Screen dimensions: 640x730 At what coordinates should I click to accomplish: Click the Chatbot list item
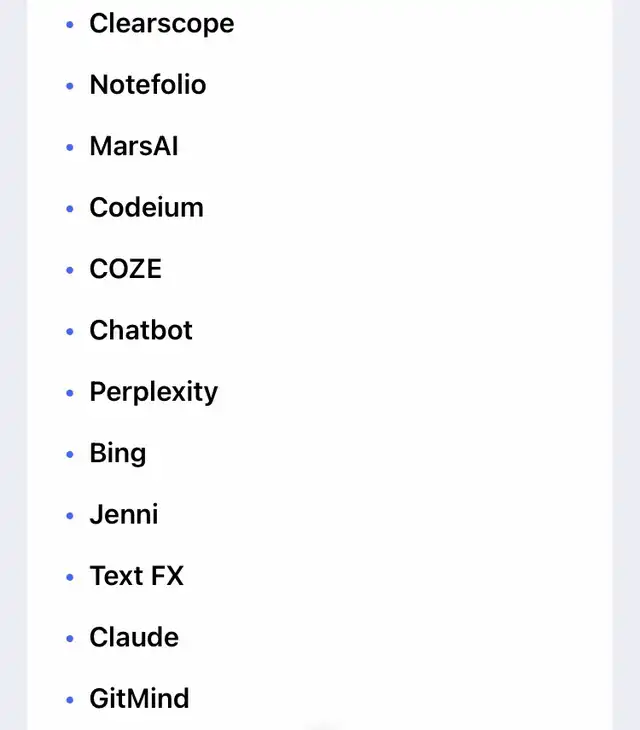click(x=141, y=330)
